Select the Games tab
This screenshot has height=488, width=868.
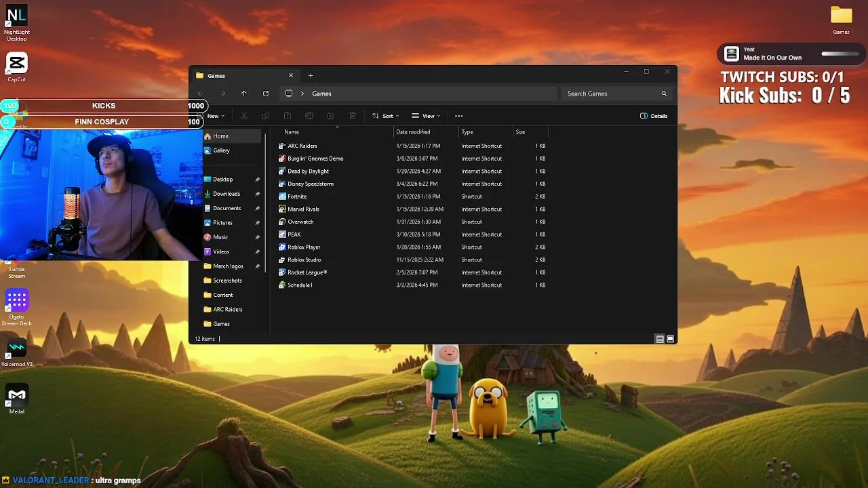point(244,75)
